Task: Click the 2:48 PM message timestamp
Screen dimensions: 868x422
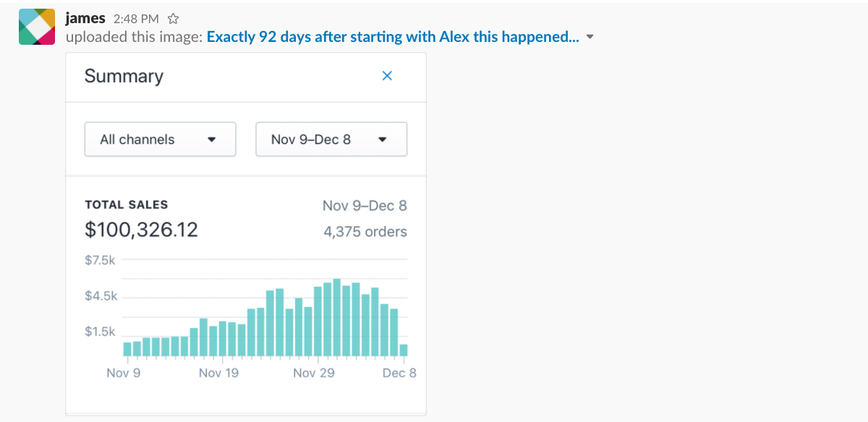Action: click(x=136, y=20)
